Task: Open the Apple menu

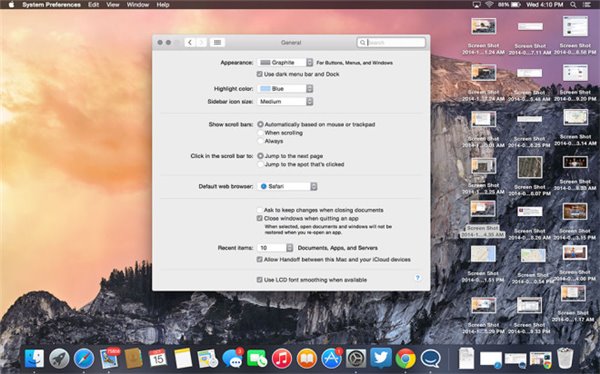Action: tap(11, 5)
